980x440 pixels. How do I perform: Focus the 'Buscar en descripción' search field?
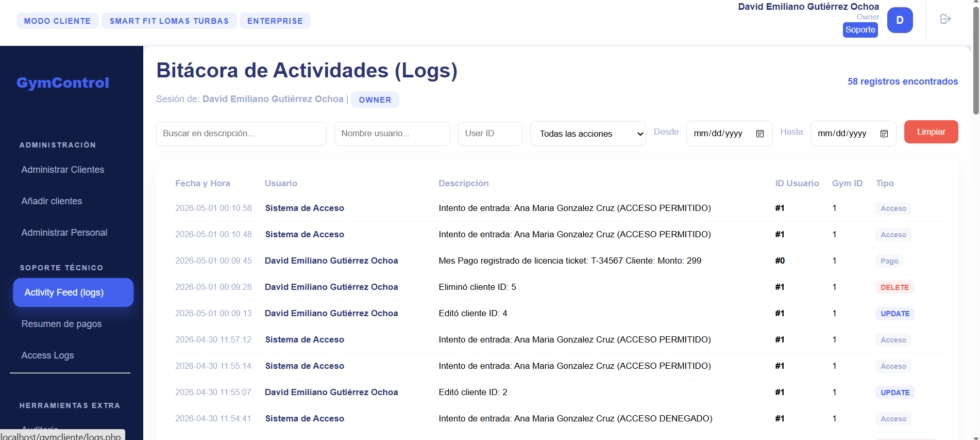(241, 134)
